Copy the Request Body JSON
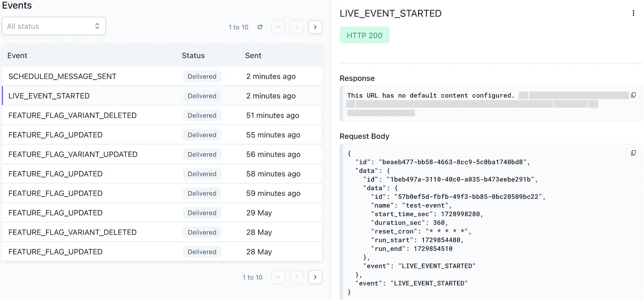The image size is (644, 300). click(633, 153)
